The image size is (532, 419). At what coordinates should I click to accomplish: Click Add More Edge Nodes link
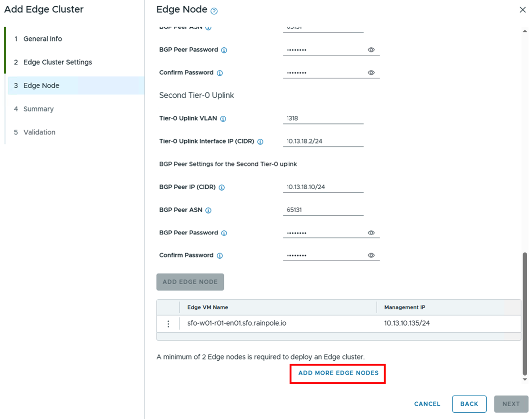[x=338, y=373]
